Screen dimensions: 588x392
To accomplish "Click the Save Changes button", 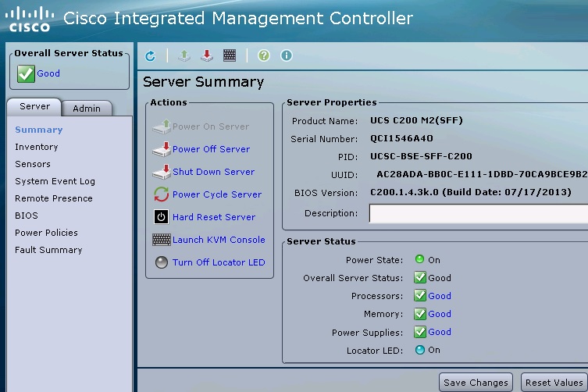I will (476, 383).
